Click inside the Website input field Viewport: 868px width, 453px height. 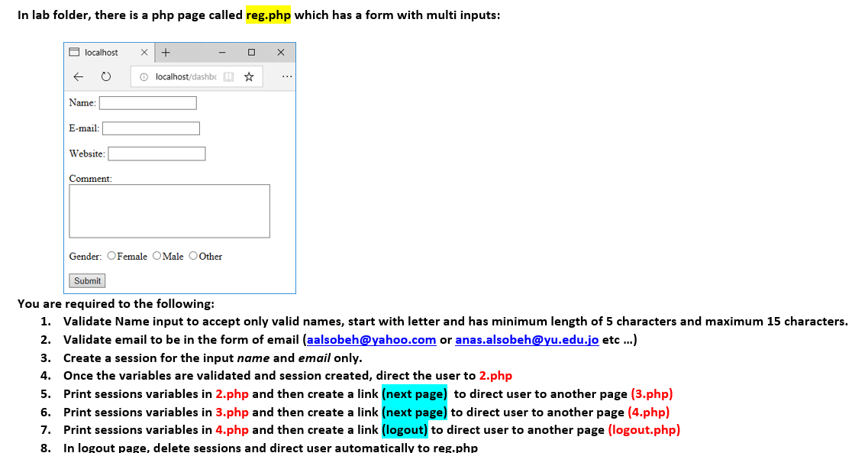point(156,153)
